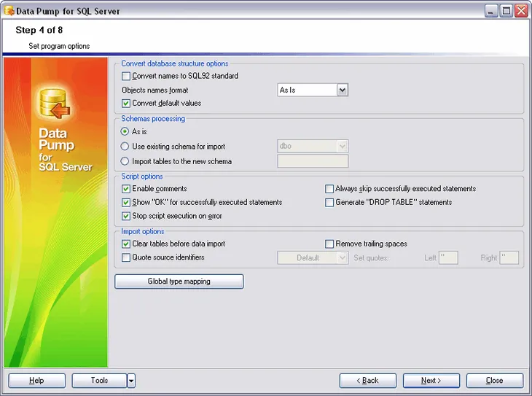The height and width of the screenshot is (396, 532).
Task: Open the Default quotes dropdown
Action: pyautogui.click(x=343, y=257)
